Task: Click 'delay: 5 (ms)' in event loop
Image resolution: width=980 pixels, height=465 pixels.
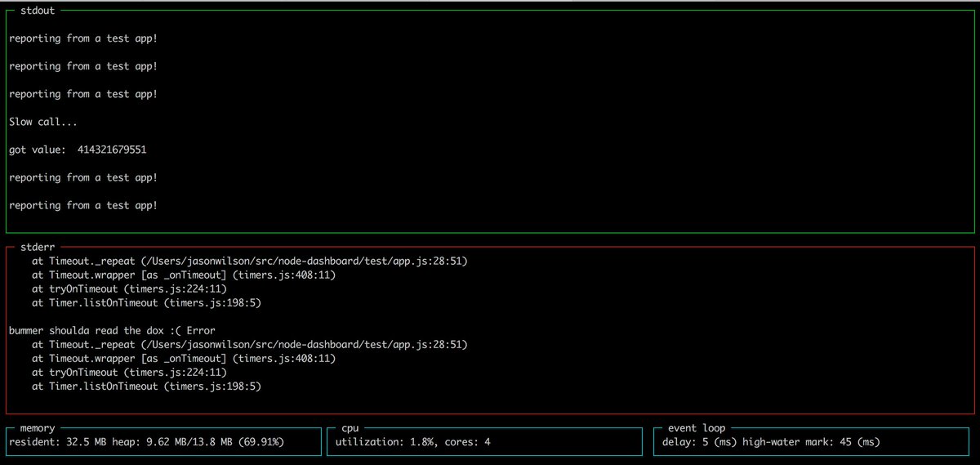Action: (x=699, y=442)
